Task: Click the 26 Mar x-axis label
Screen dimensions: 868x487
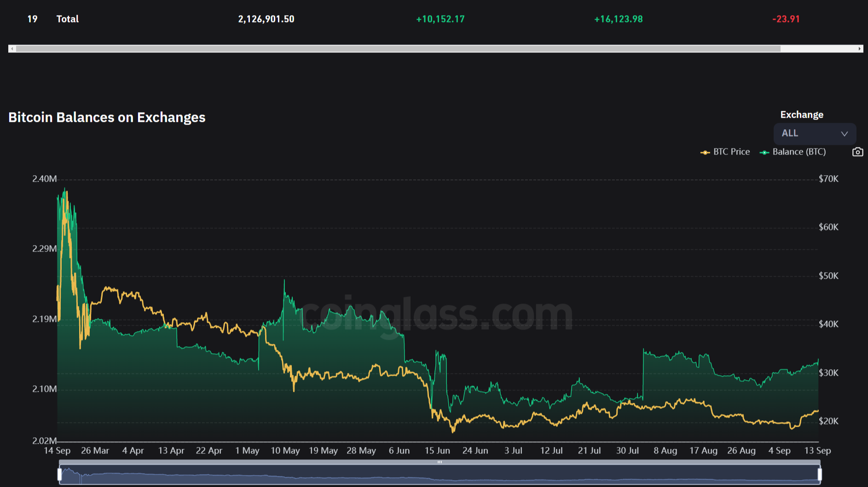Action: [95, 451]
